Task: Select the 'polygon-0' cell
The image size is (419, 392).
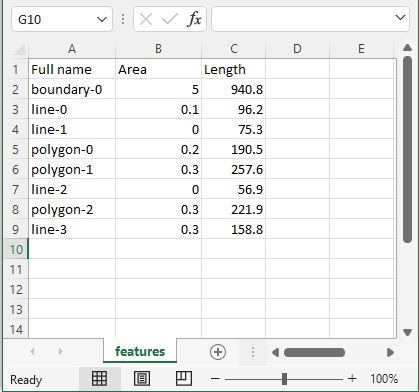Action: pyautogui.click(x=72, y=149)
